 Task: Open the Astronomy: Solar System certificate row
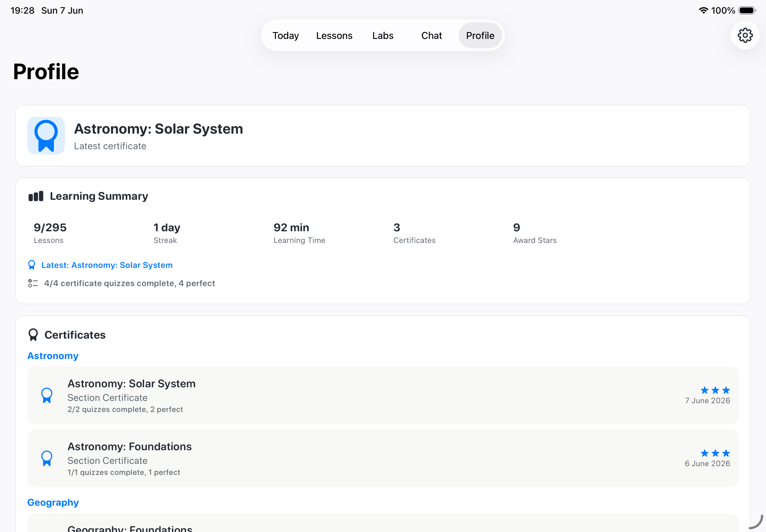383,395
